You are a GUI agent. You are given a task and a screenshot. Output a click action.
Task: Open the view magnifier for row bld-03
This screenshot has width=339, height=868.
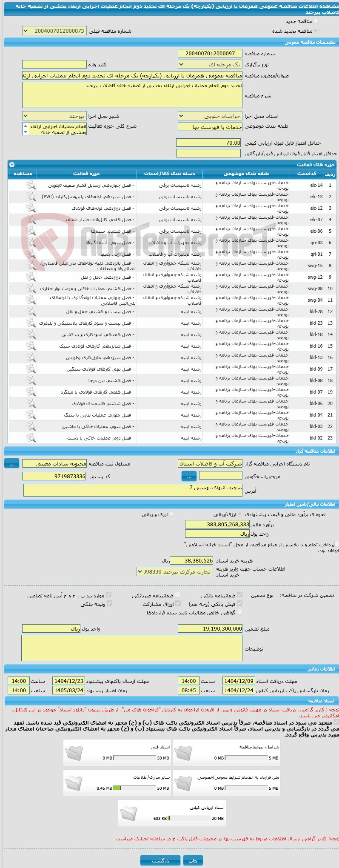tap(30, 426)
